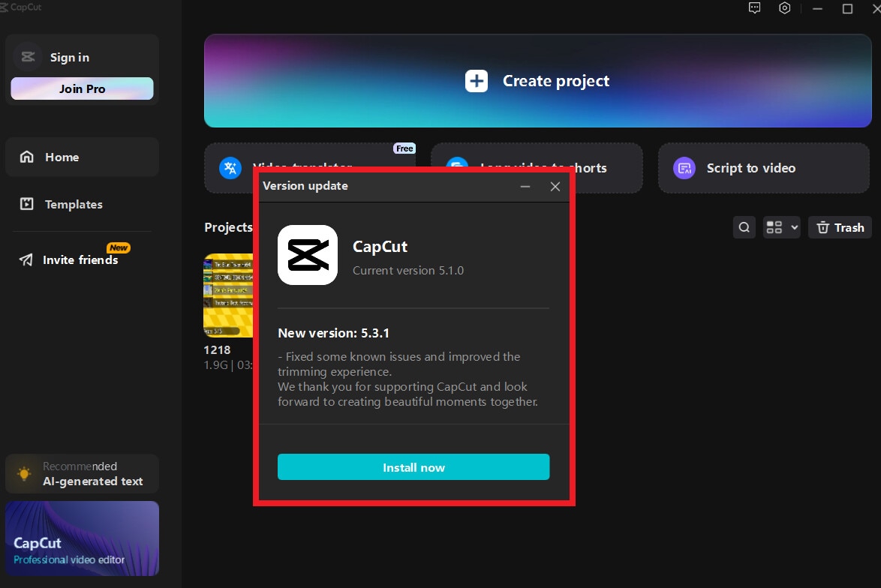The image size is (881, 588).
Task: Click the feedback message icon
Action: click(754, 7)
